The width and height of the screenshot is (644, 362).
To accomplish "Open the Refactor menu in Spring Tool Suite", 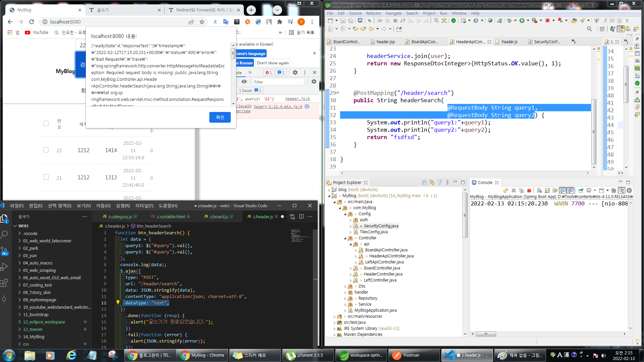I will click(x=373, y=13).
